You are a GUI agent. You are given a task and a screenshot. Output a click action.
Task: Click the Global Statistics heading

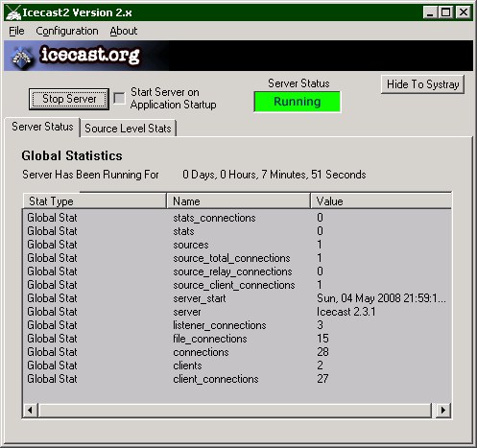[x=72, y=155]
